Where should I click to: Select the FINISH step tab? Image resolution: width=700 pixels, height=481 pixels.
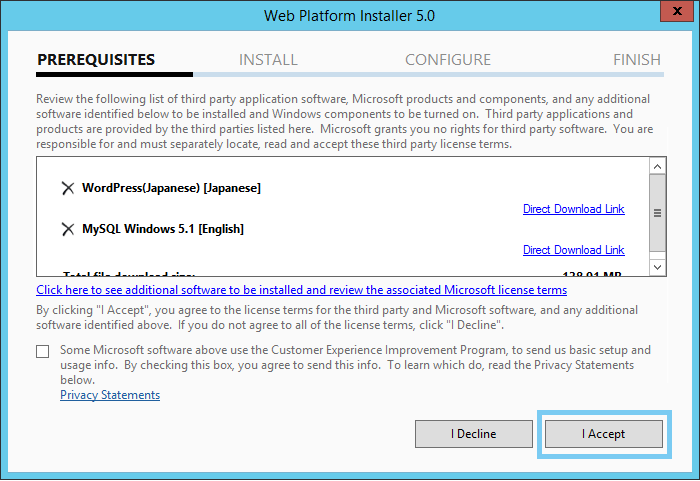637,60
